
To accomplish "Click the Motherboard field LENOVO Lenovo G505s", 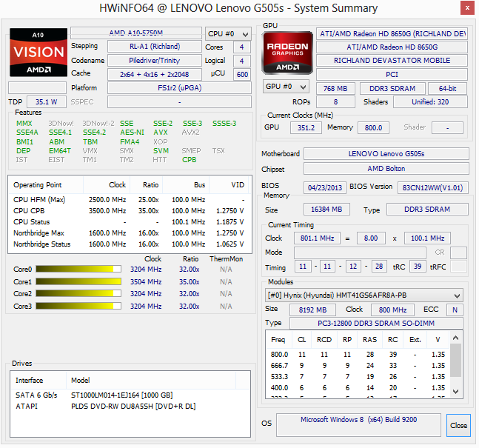I will click(x=386, y=154).
